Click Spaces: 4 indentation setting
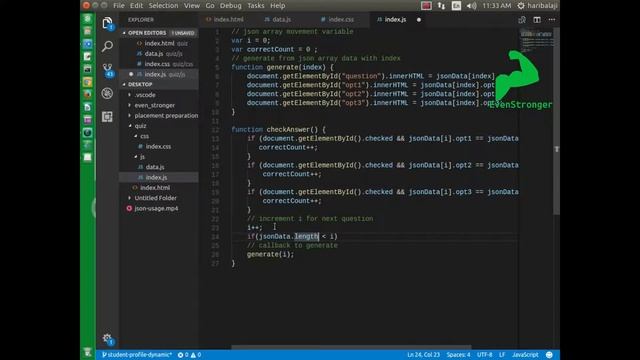The image size is (640, 360). coord(458,355)
